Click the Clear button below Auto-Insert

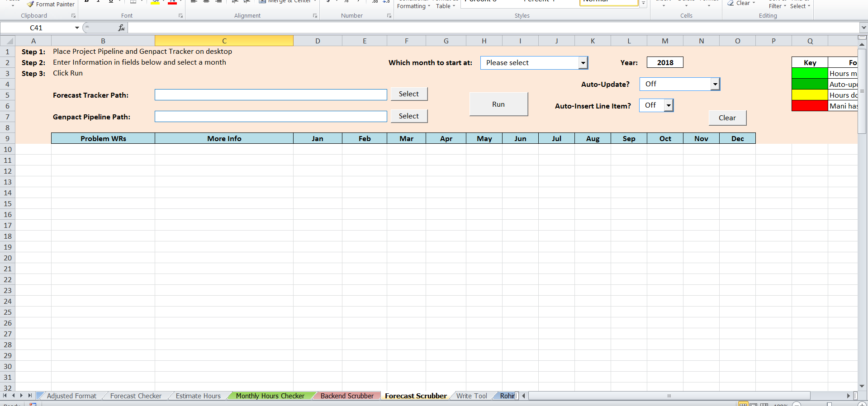coord(727,118)
